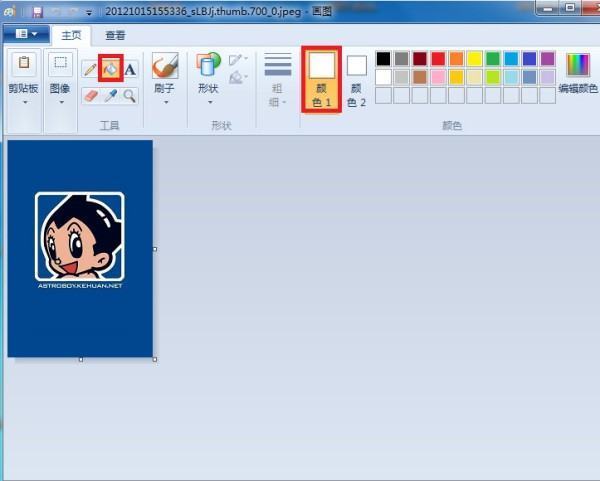Select the Color picker eyedropper tool
600x481 pixels.
111,96
